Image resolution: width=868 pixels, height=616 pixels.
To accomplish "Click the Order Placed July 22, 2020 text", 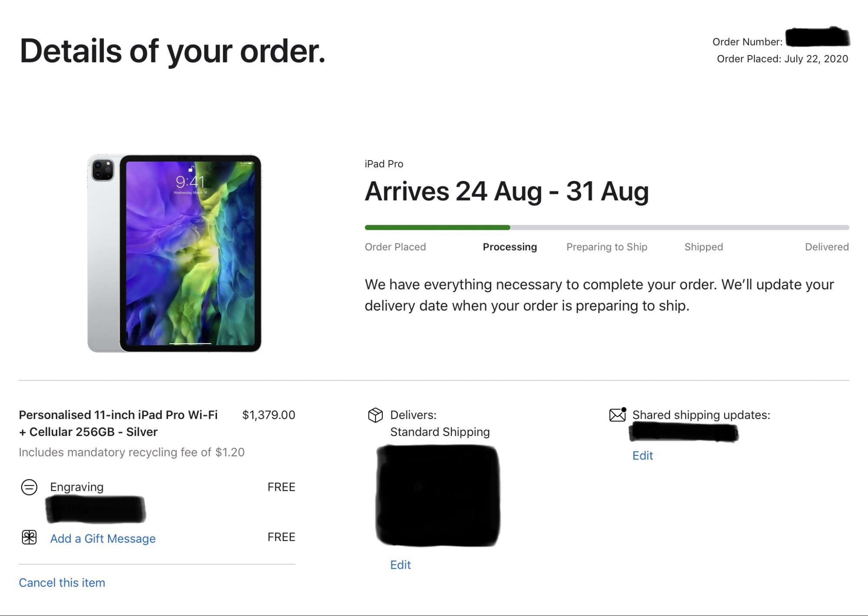I will pos(782,59).
